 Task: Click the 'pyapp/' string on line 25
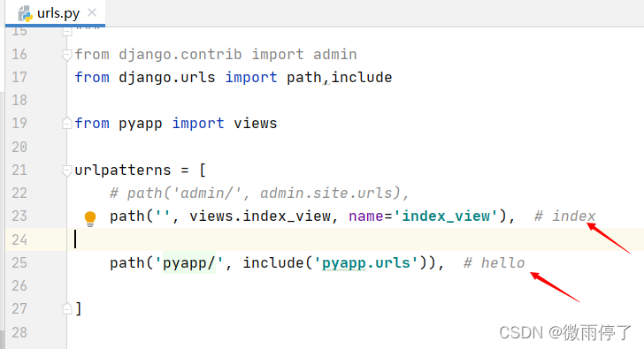pyautogui.click(x=189, y=263)
